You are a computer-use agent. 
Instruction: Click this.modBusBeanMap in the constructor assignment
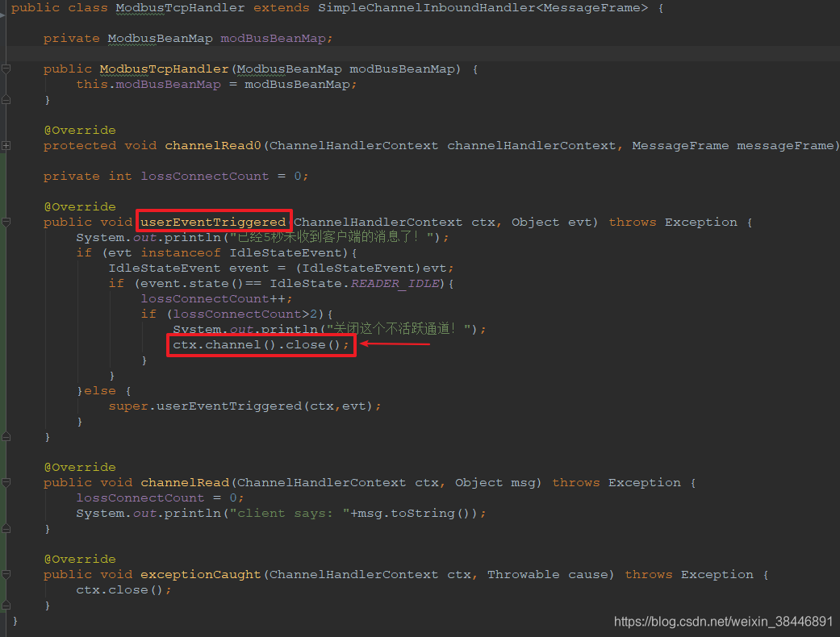[148, 85]
